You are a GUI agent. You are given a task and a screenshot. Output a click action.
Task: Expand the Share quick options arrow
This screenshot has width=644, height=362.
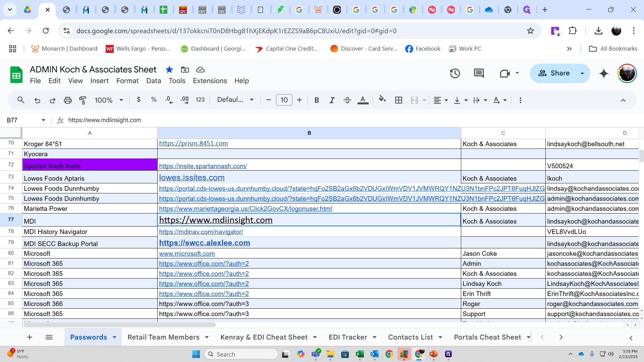(x=582, y=73)
